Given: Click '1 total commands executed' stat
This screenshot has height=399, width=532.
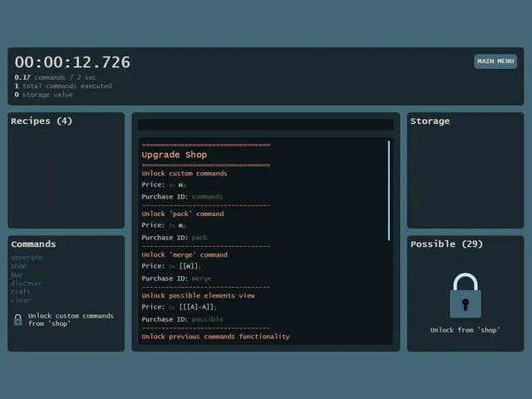Looking at the screenshot, I should (x=63, y=86).
